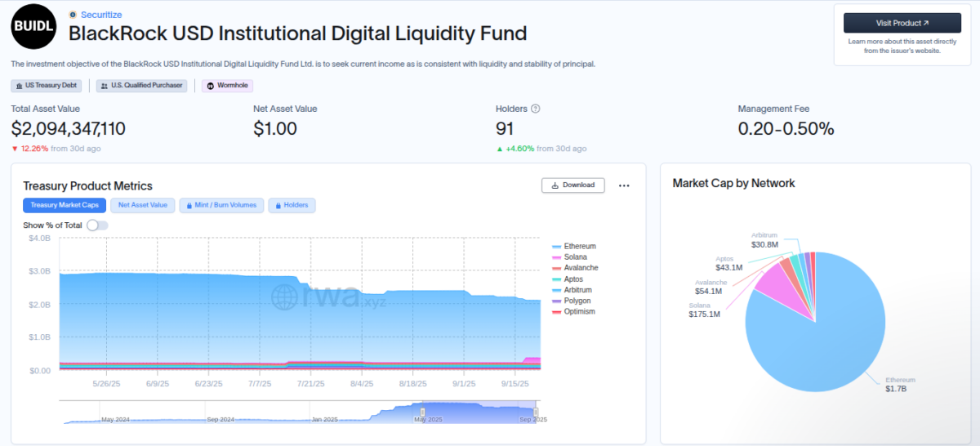980x446 pixels.
Task: Switch to the Mint / Burn Volumes tab
Action: tap(220, 205)
